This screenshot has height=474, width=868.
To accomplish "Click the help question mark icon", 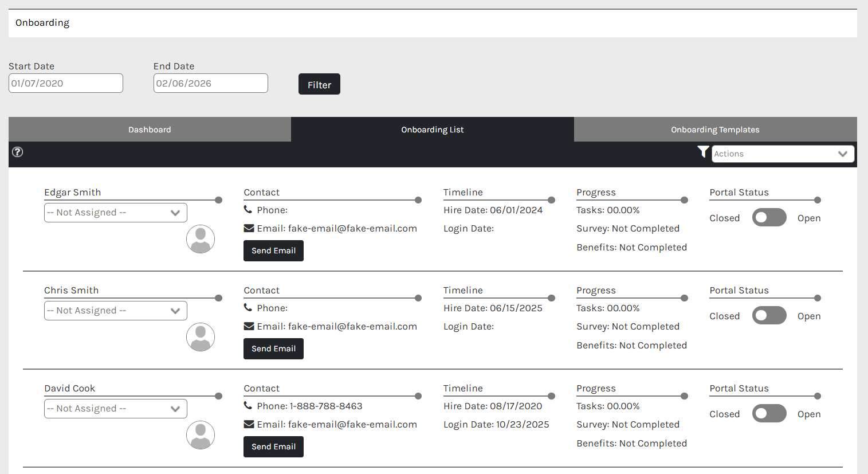I will [x=18, y=152].
